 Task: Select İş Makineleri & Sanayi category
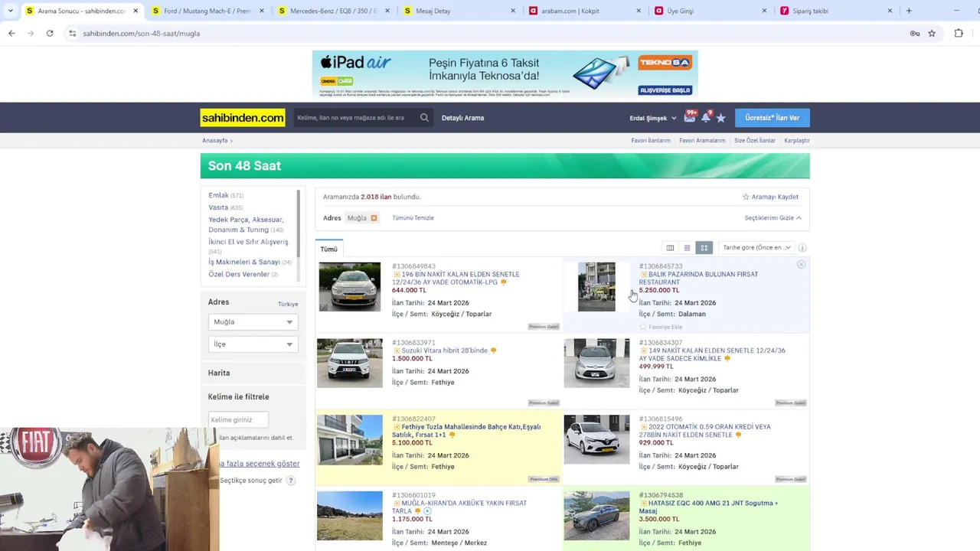coord(244,262)
